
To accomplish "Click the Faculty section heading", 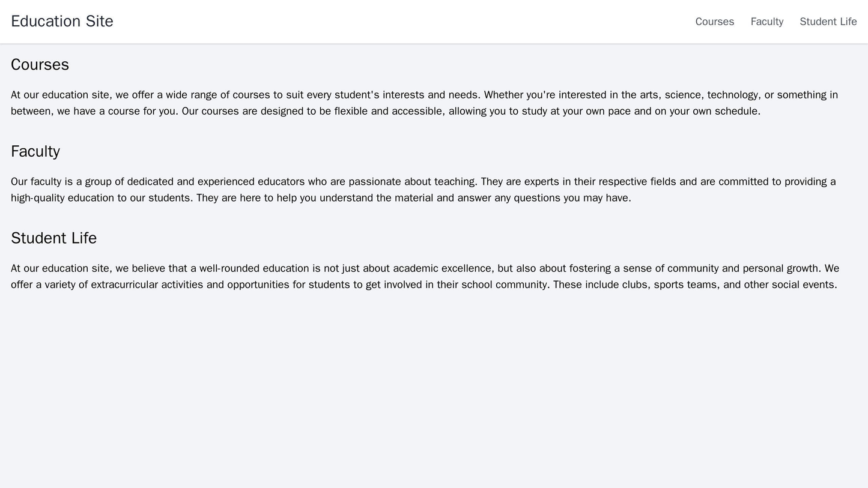I will [x=35, y=151].
